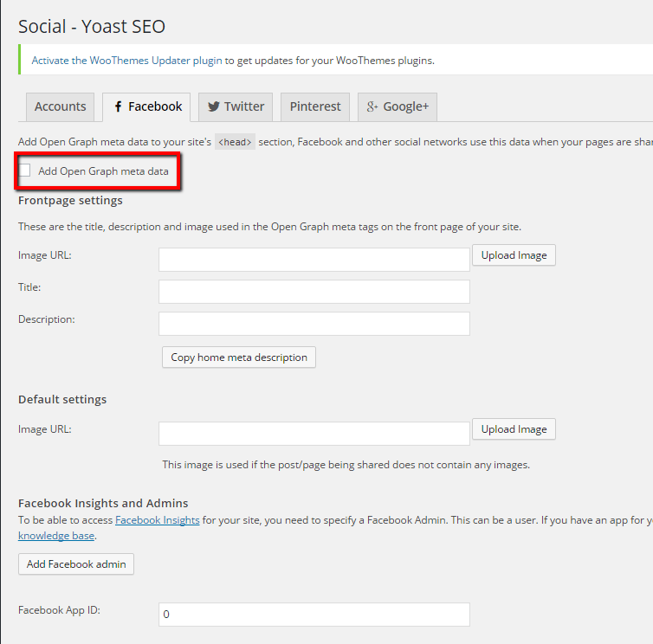This screenshot has height=644, width=653.
Task: Select the Facebook tab
Action: (x=146, y=107)
